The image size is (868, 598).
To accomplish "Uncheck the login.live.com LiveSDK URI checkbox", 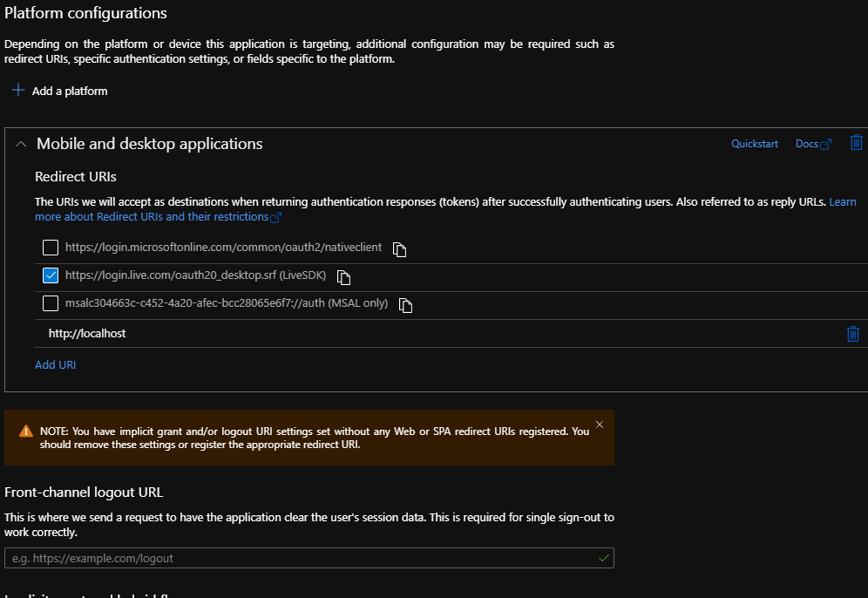I will click(x=51, y=275).
